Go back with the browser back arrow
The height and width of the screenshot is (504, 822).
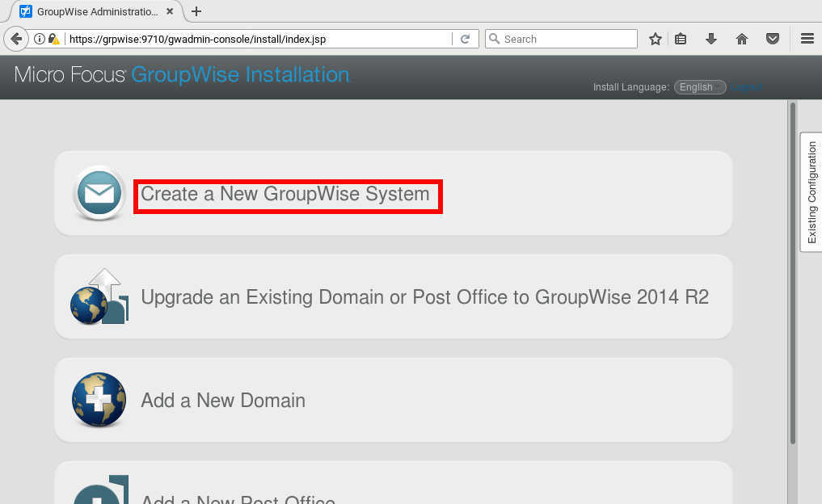tap(16, 39)
